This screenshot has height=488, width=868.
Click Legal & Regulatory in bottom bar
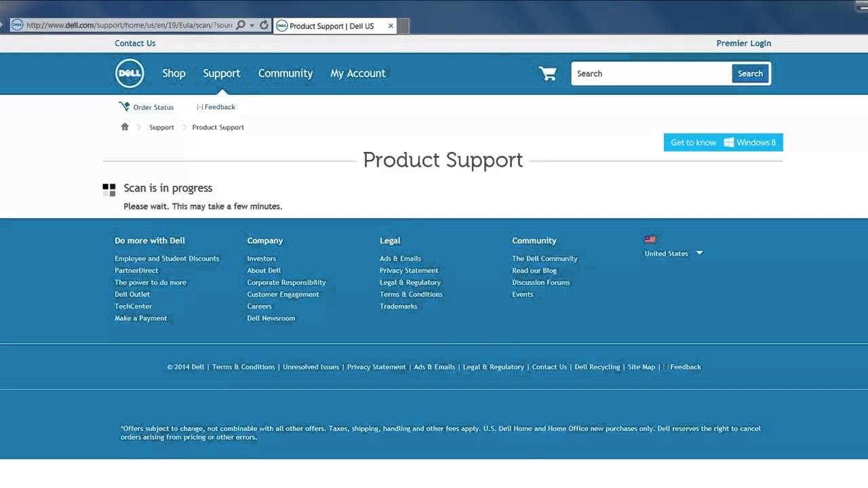(493, 367)
